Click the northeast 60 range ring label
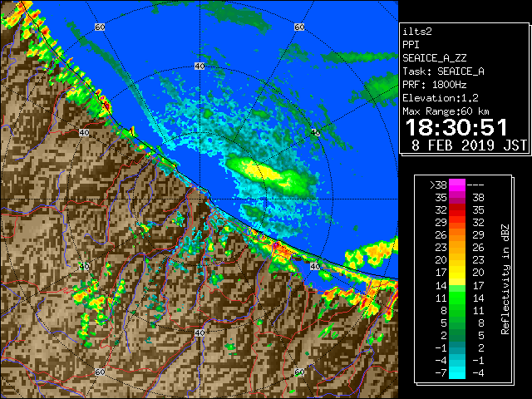 pos(299,27)
